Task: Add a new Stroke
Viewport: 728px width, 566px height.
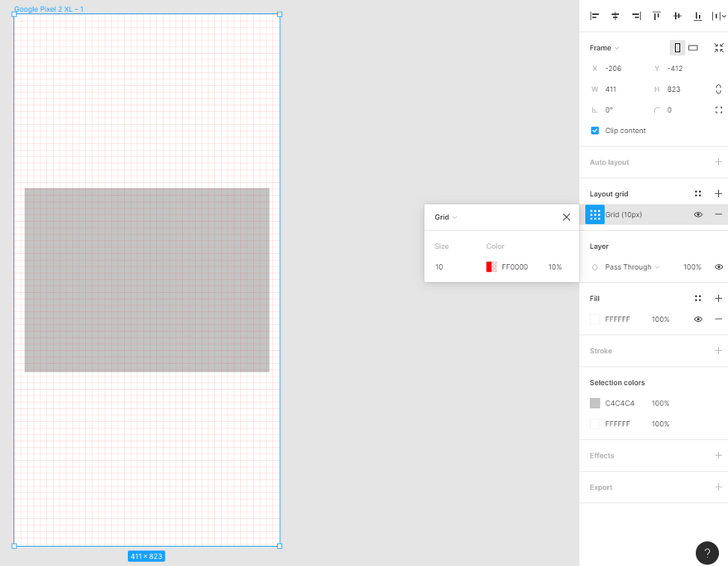Action: (718, 351)
